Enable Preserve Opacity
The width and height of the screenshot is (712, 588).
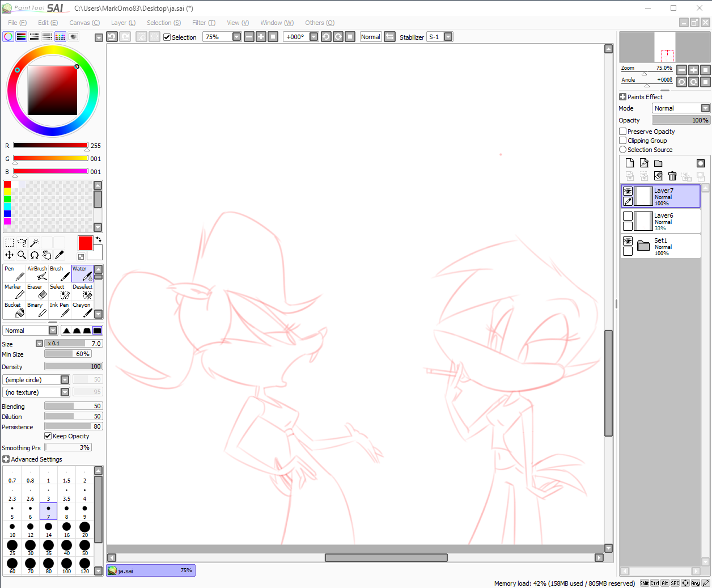(x=623, y=132)
